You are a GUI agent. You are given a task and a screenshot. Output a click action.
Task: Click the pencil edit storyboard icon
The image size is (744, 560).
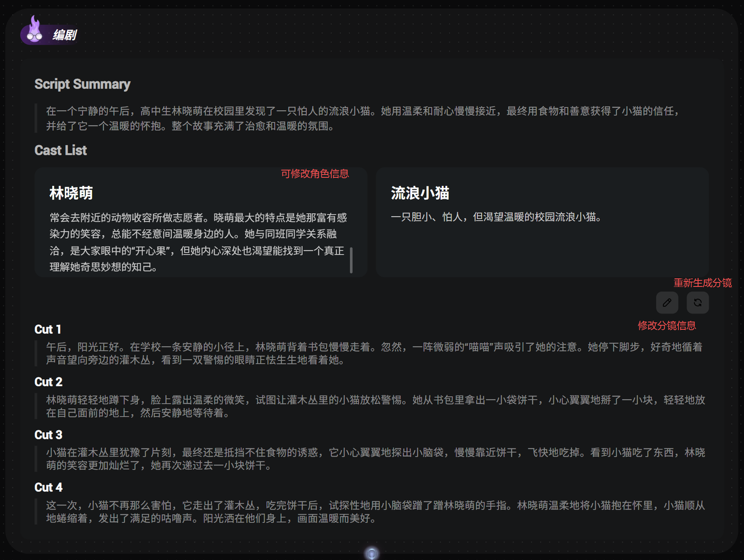pos(667,303)
